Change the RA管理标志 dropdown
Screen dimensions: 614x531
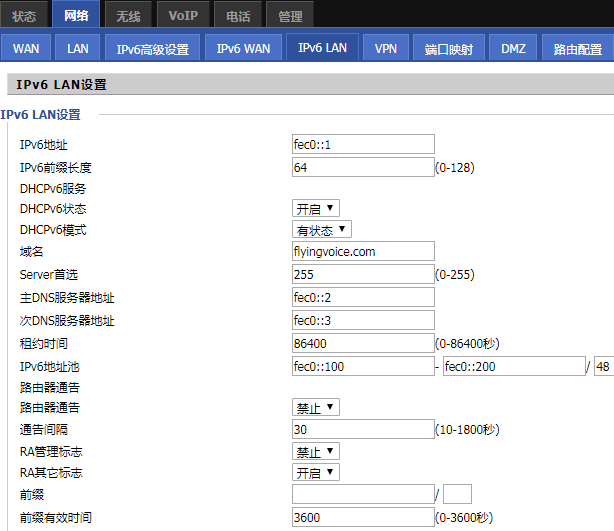[x=316, y=451]
